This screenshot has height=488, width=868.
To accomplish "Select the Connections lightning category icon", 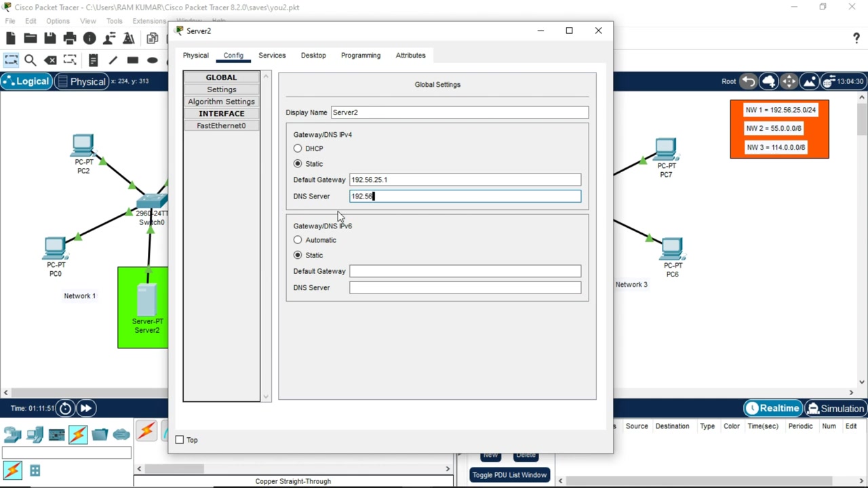I will pyautogui.click(x=78, y=434).
